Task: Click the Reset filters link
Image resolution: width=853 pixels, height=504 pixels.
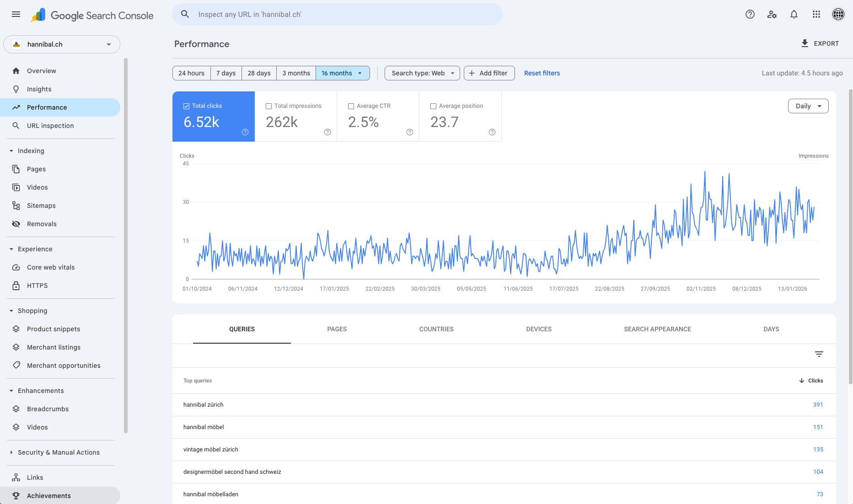Action: point(542,73)
